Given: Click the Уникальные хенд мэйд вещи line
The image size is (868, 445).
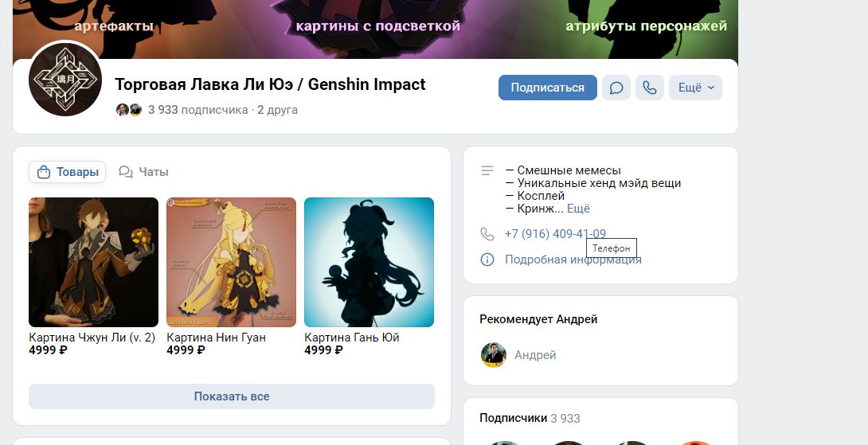Looking at the screenshot, I should (593, 183).
